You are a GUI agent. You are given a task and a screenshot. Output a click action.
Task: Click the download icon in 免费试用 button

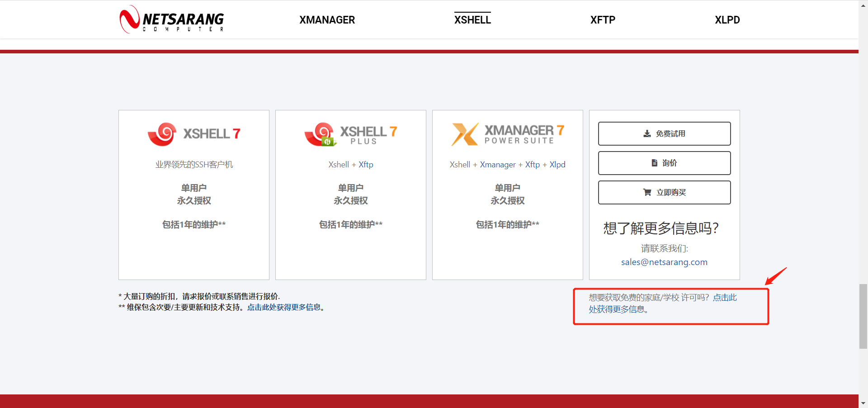[647, 133]
